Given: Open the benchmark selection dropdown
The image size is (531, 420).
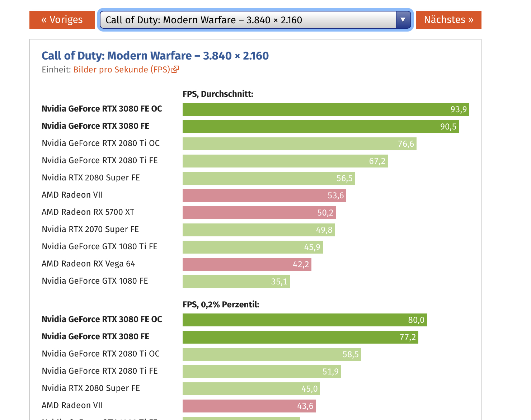Looking at the screenshot, I should [x=255, y=20].
